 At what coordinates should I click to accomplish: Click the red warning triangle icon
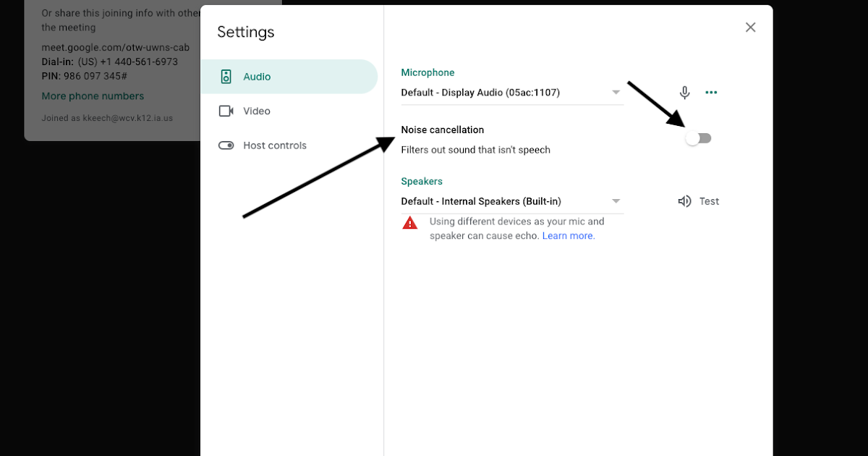(409, 222)
